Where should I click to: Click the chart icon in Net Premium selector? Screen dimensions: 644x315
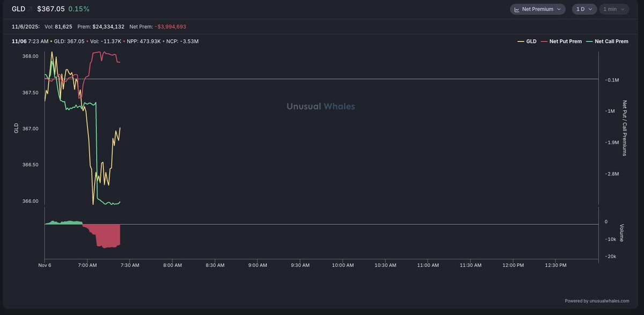click(x=516, y=9)
